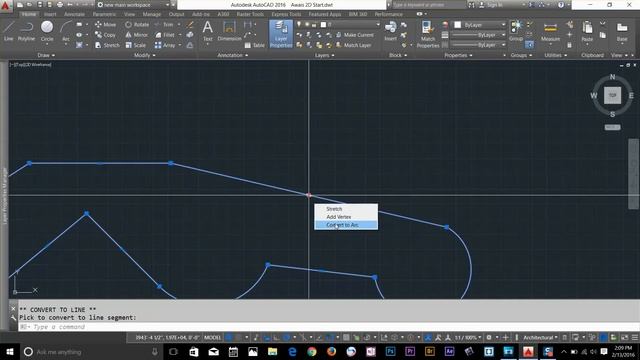640x360 pixels.
Task: Click the Windows Start button
Action: 9,351
